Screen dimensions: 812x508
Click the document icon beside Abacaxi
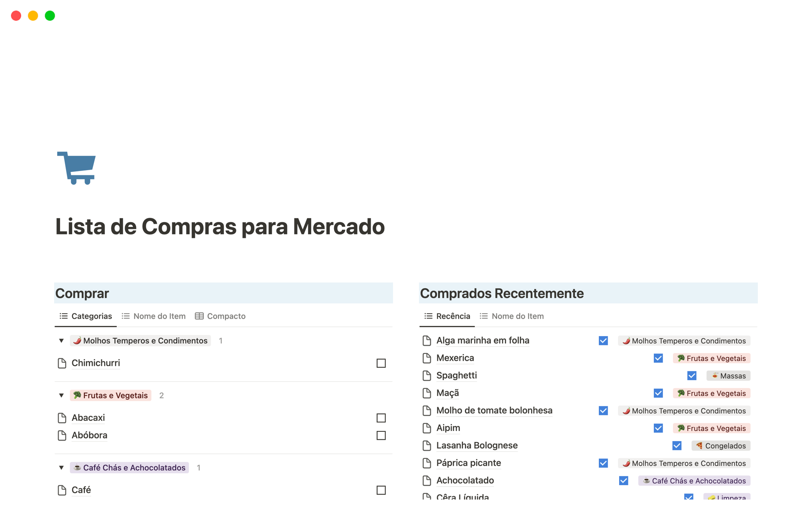(63, 417)
